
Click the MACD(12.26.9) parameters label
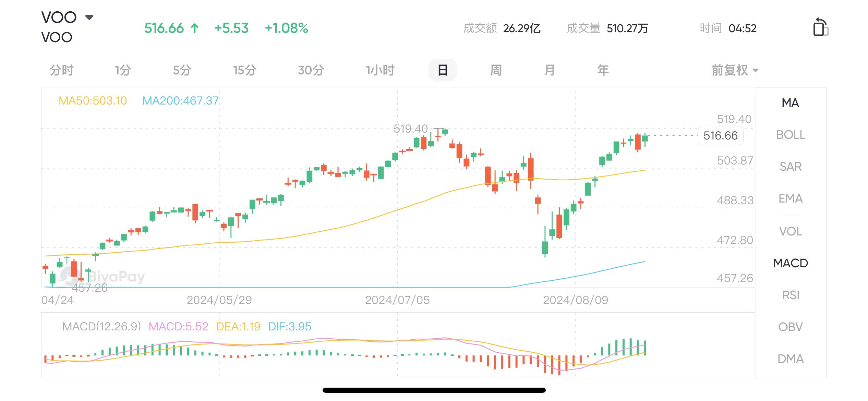click(101, 326)
